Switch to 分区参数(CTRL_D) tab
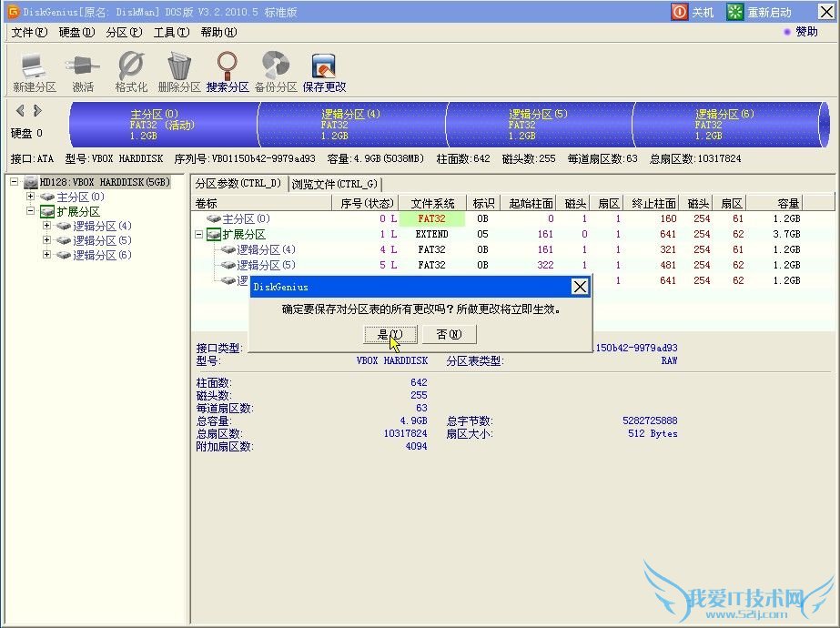Viewport: 840px width, 628px height. click(238, 184)
